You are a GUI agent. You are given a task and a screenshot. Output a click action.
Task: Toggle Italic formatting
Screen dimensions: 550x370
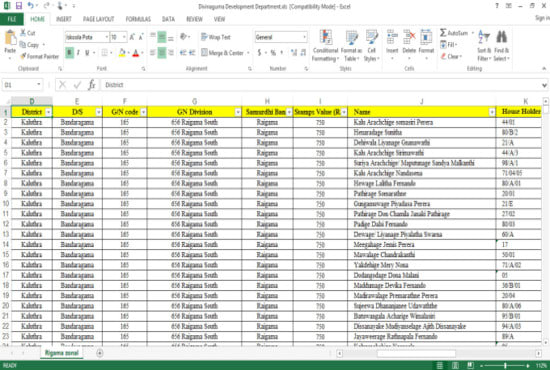click(78, 53)
